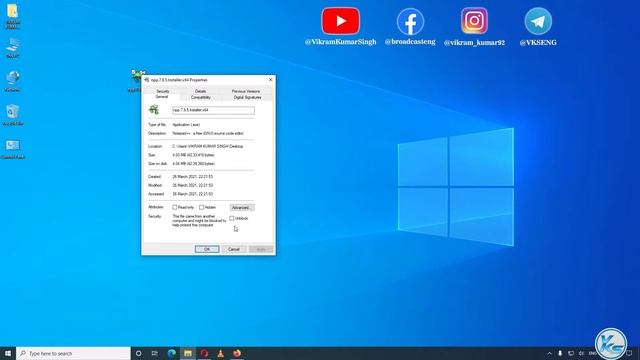640x360 pixels.
Task: Check the Hidden attribute checkbox
Action: click(201, 207)
